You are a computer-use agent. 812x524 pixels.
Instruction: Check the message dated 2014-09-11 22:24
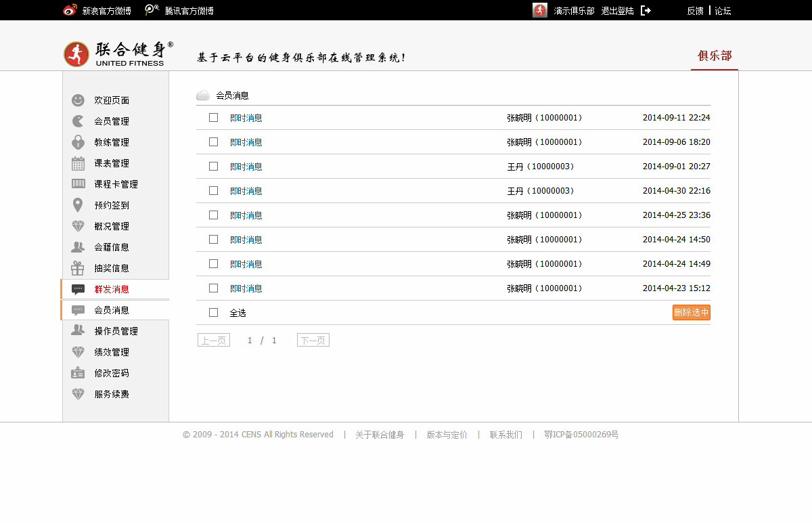pyautogui.click(x=214, y=118)
